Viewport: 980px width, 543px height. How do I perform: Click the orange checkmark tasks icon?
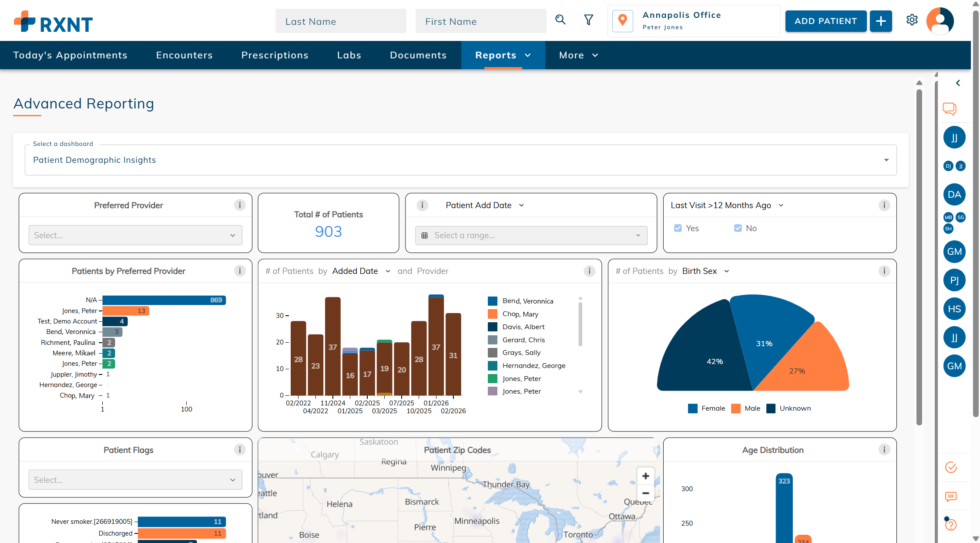click(951, 467)
